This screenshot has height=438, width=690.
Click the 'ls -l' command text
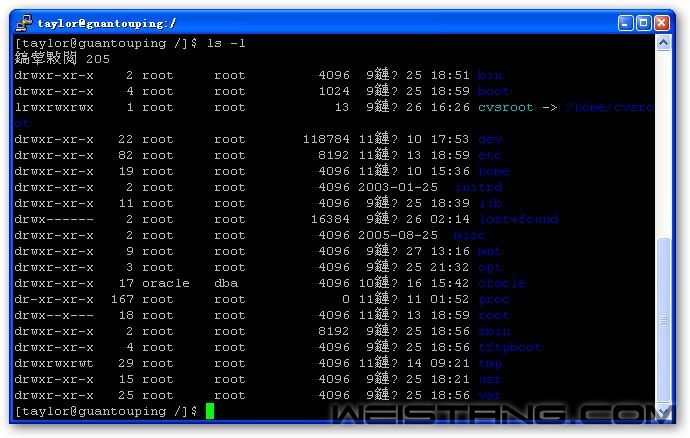pyautogui.click(x=226, y=43)
